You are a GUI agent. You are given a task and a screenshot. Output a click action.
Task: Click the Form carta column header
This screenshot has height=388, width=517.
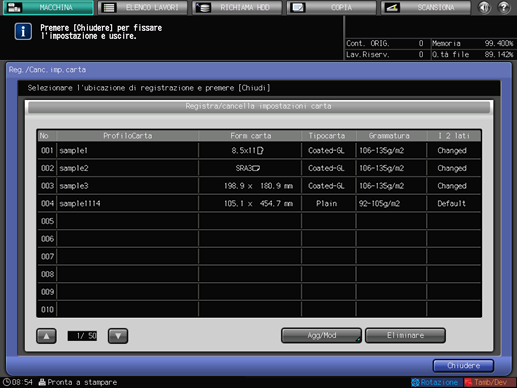250,136
